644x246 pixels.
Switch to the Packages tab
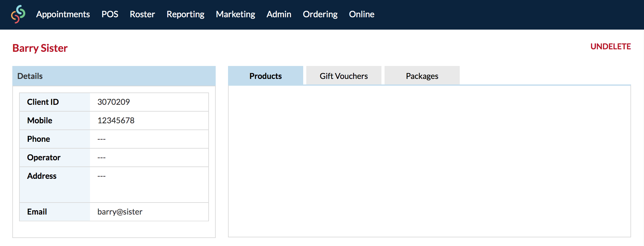pyautogui.click(x=422, y=76)
